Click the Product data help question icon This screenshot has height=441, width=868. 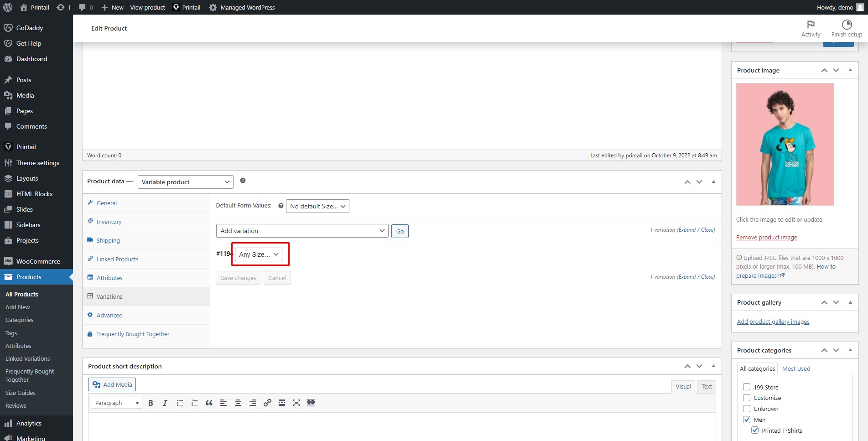(243, 181)
